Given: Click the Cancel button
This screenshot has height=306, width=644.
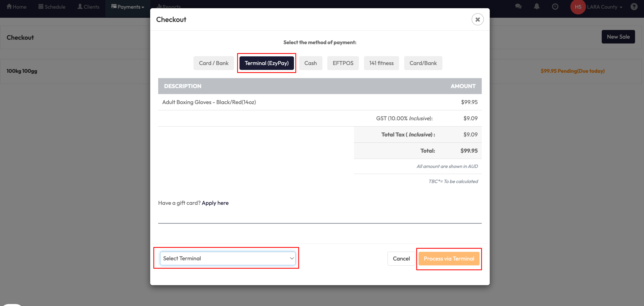Looking at the screenshot, I should (401, 259).
